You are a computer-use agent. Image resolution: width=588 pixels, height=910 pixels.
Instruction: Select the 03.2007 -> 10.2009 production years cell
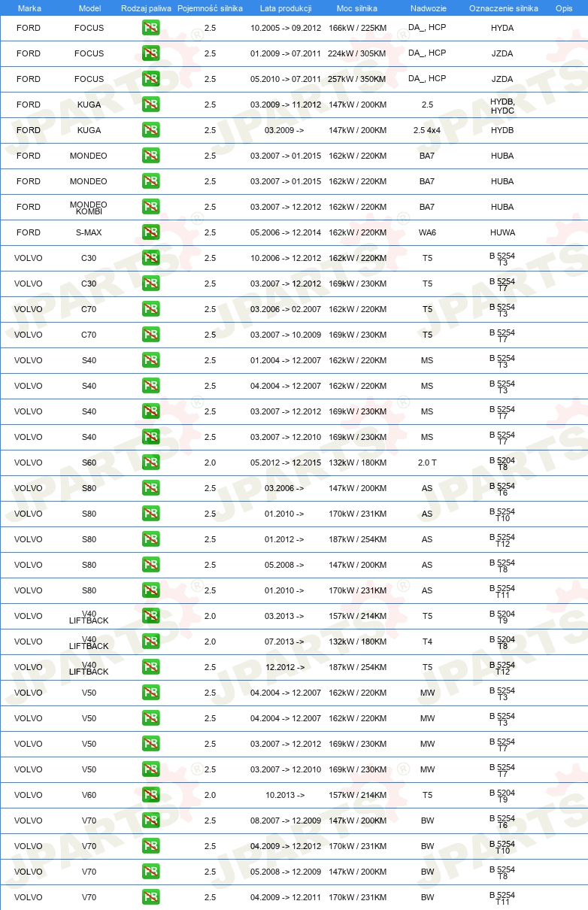(286, 335)
